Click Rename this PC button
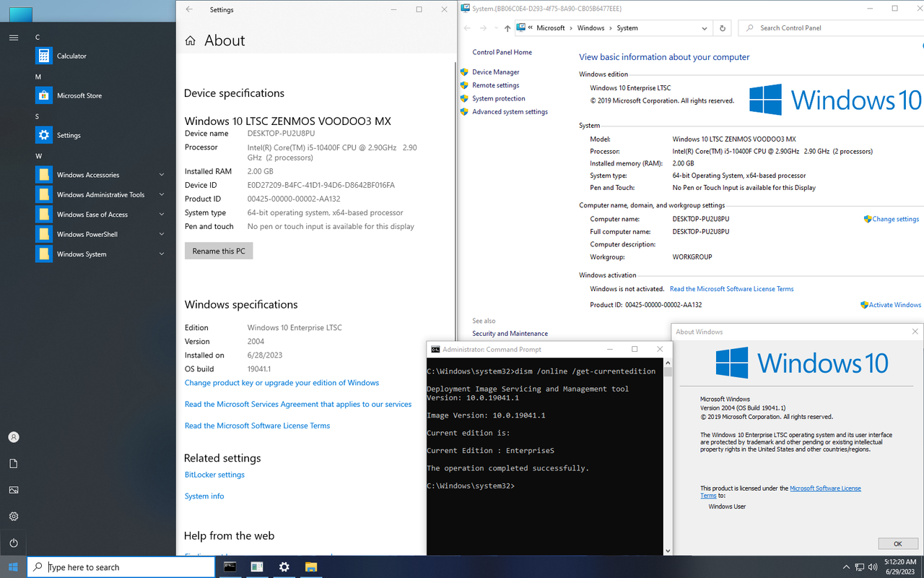Image resolution: width=924 pixels, height=578 pixels. 219,251
